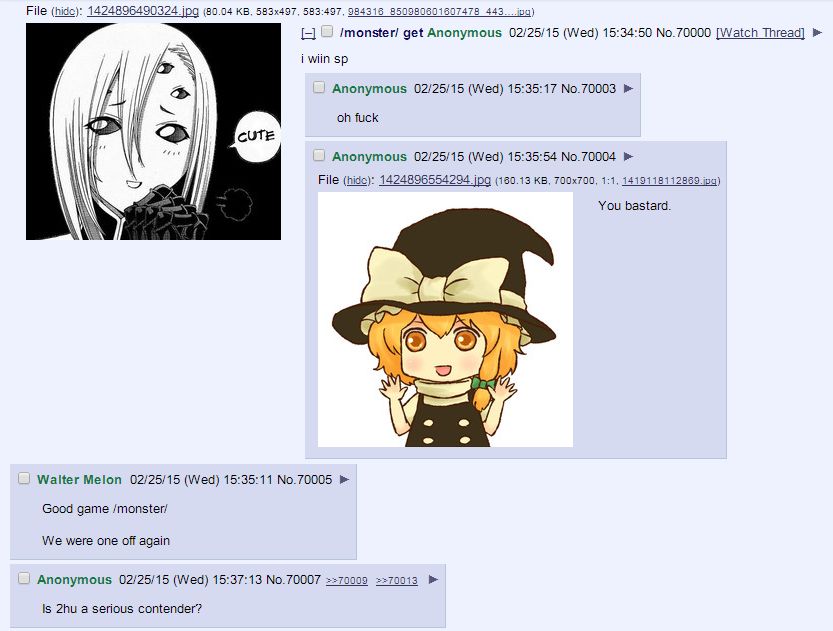Hide the first post's image via hide link

click(65, 12)
